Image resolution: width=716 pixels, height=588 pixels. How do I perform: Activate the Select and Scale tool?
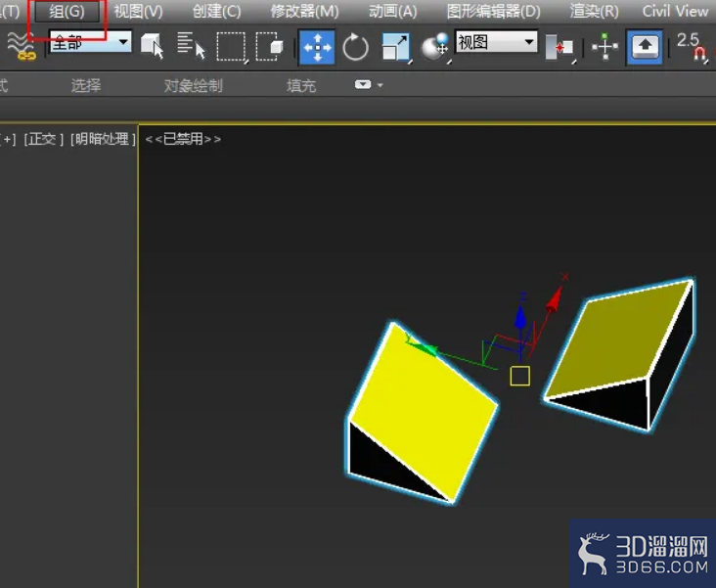click(396, 47)
